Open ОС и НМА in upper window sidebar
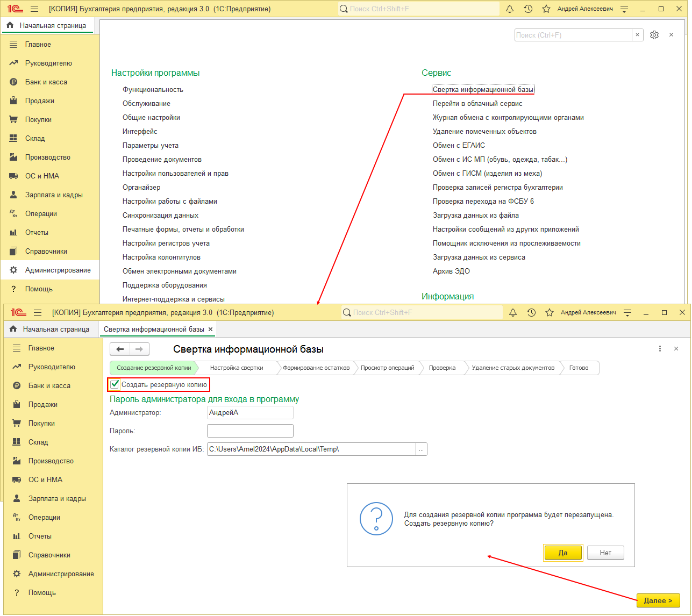The image size is (692, 616). point(49,176)
